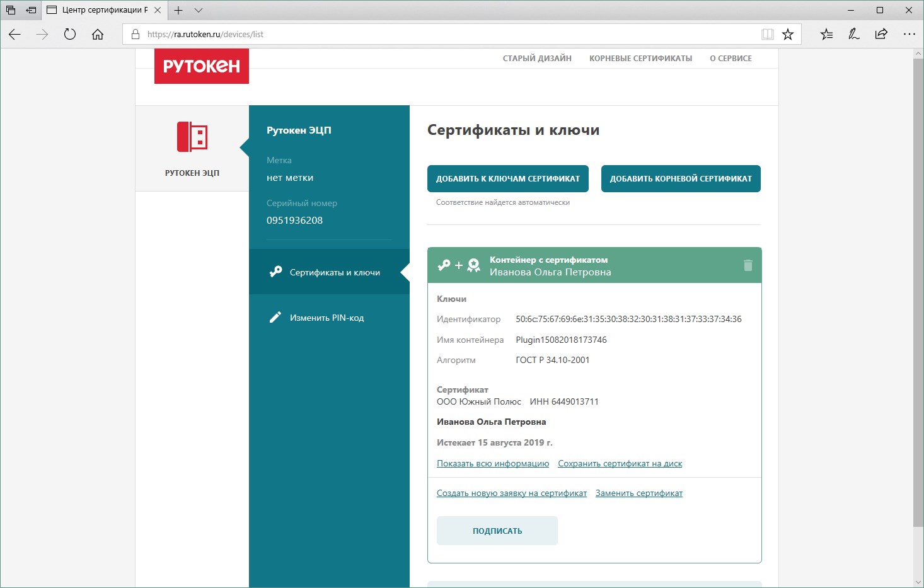Image resolution: width=924 pixels, height=588 pixels.
Task: Click нет метки label value
Action: pyautogui.click(x=290, y=178)
